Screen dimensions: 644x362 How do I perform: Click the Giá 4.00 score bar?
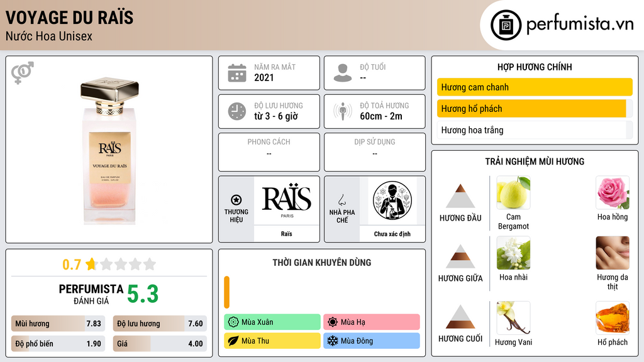coord(160,344)
